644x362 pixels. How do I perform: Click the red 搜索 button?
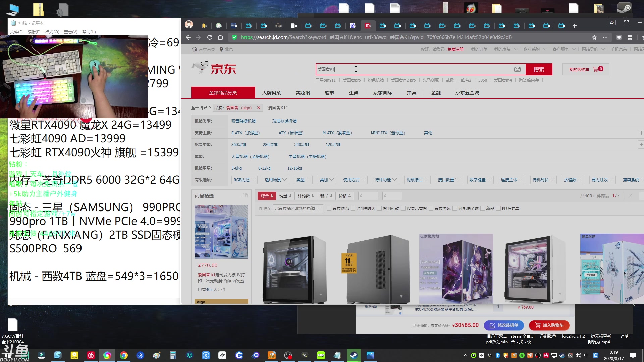(x=539, y=69)
